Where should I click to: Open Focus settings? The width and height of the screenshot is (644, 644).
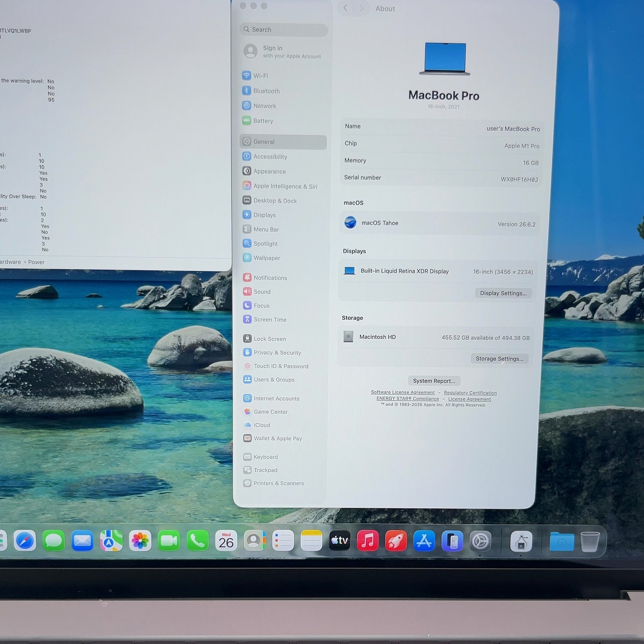[x=283, y=306]
